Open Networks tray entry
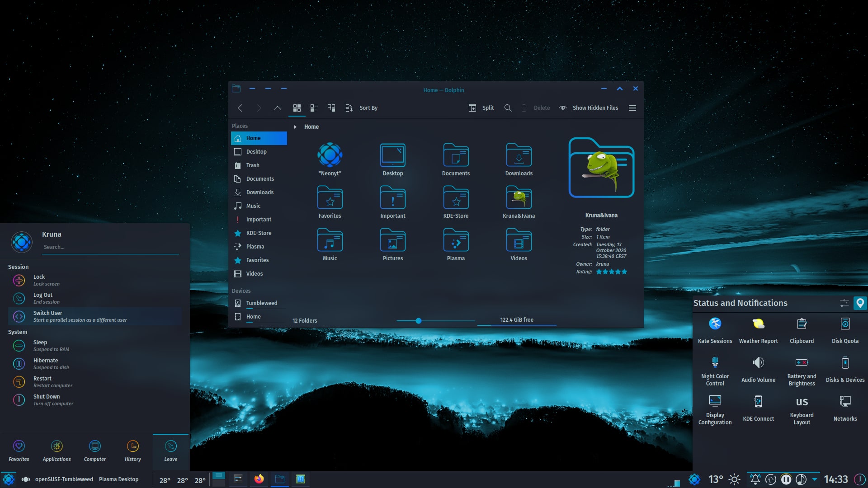This screenshot has width=868, height=488. click(x=845, y=408)
